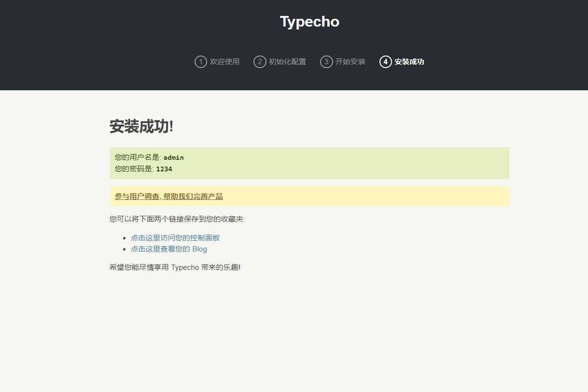588x392 pixels.
Task: Click the 安装成功! heading
Action: pos(141,126)
